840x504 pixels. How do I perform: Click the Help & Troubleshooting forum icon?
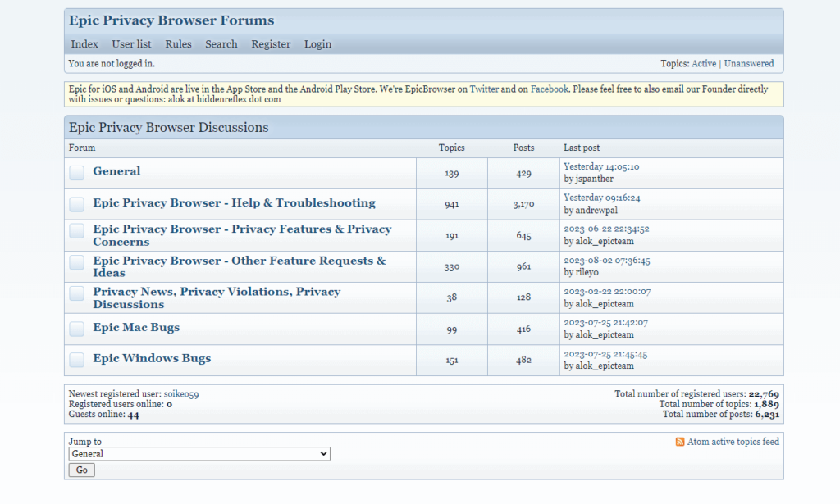point(76,203)
